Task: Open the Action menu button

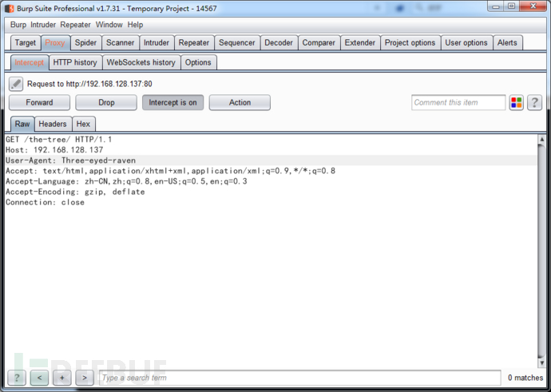Action: tap(240, 102)
